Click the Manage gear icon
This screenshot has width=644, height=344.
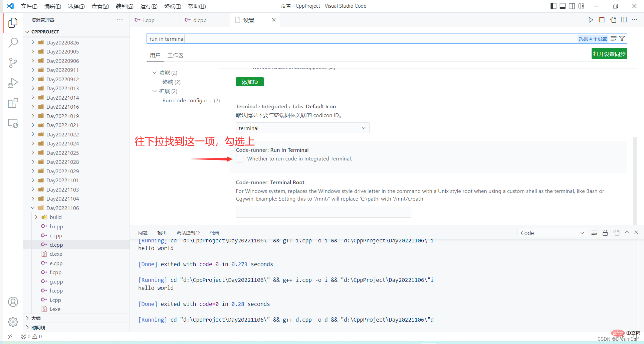tap(13, 322)
